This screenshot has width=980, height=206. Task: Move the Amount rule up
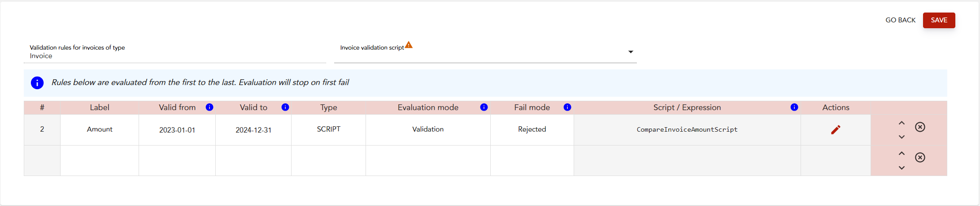902,123
